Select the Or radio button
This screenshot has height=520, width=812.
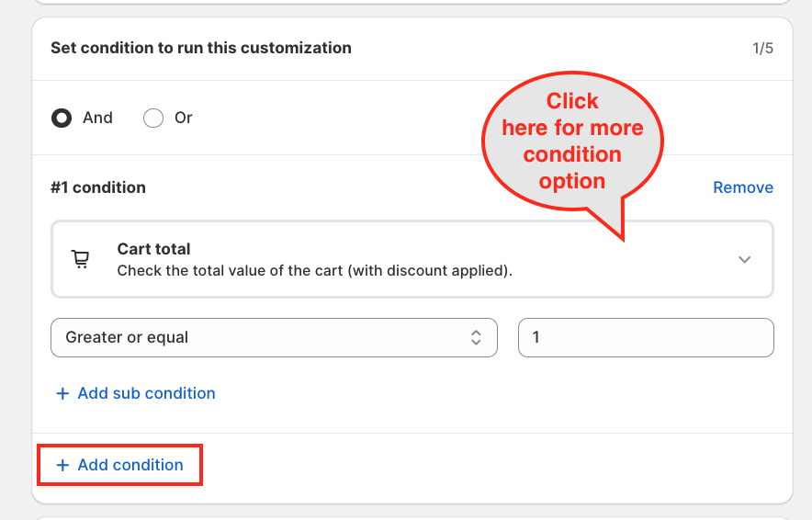(153, 119)
